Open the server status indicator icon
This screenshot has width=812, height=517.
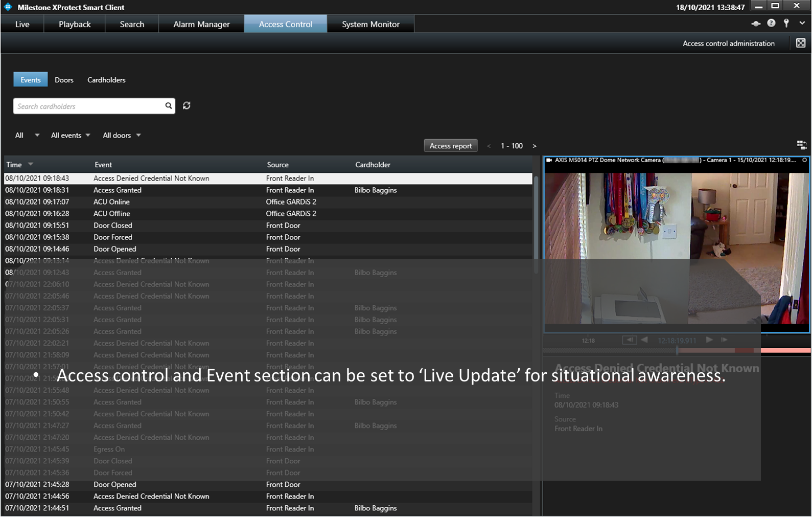point(756,24)
